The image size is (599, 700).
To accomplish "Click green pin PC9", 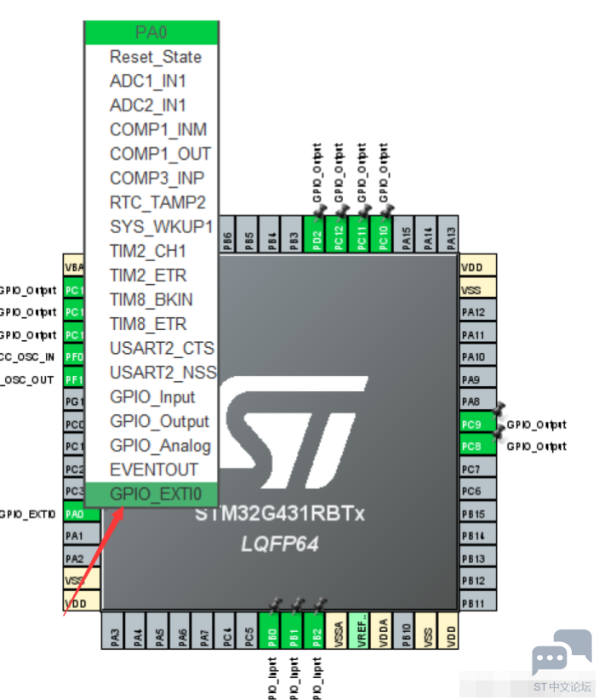I will (x=478, y=422).
